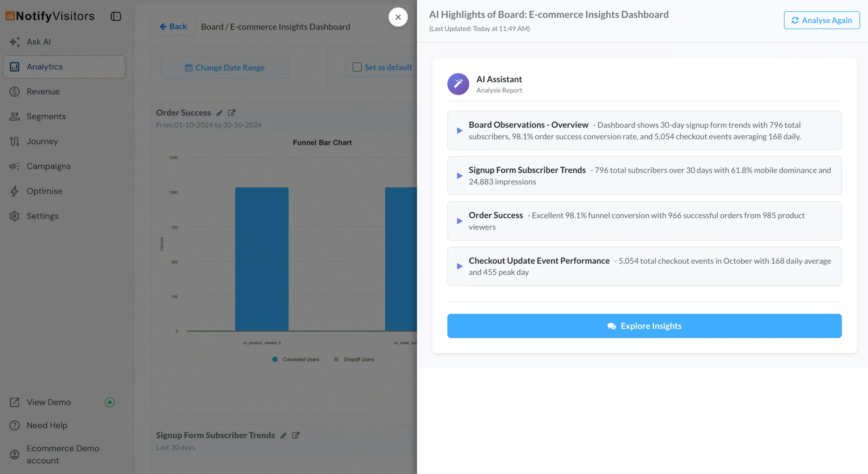Click the Explore Insights button

pyautogui.click(x=644, y=326)
